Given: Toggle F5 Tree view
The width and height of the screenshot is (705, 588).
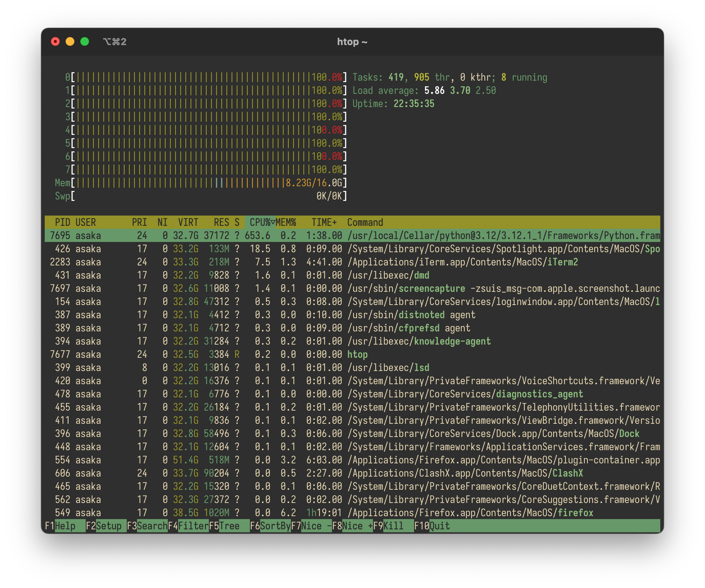Looking at the screenshot, I should (229, 526).
